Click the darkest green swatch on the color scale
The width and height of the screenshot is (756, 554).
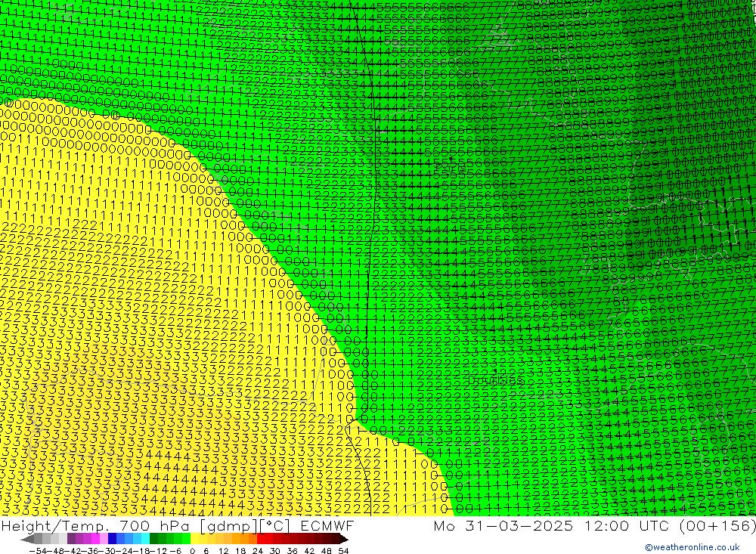(x=153, y=539)
